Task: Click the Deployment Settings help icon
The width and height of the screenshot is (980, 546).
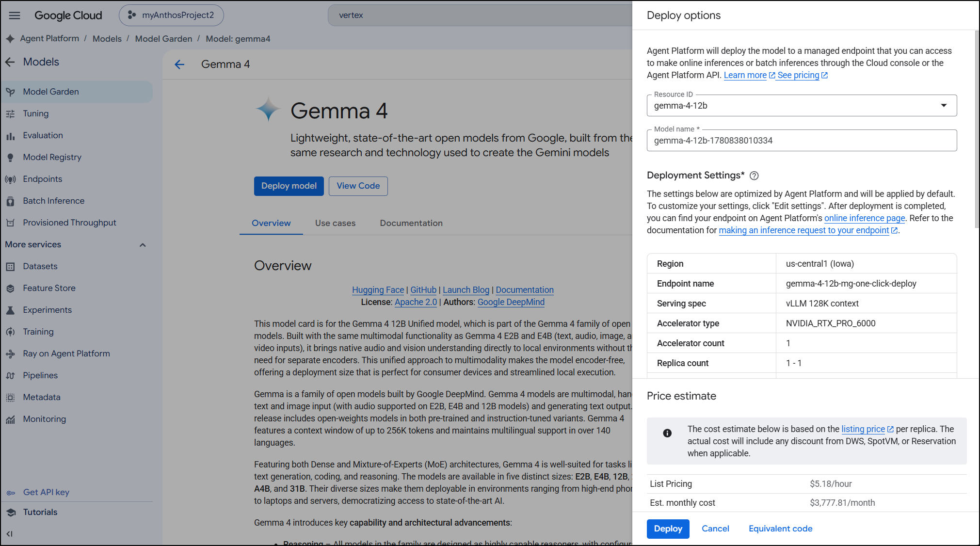Action: point(754,176)
